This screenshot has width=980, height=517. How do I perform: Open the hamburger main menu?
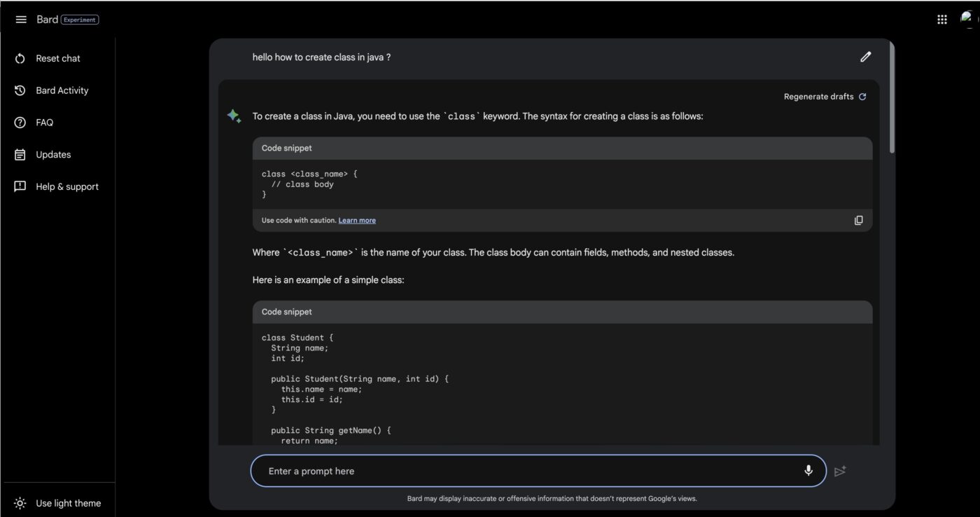[x=21, y=20]
